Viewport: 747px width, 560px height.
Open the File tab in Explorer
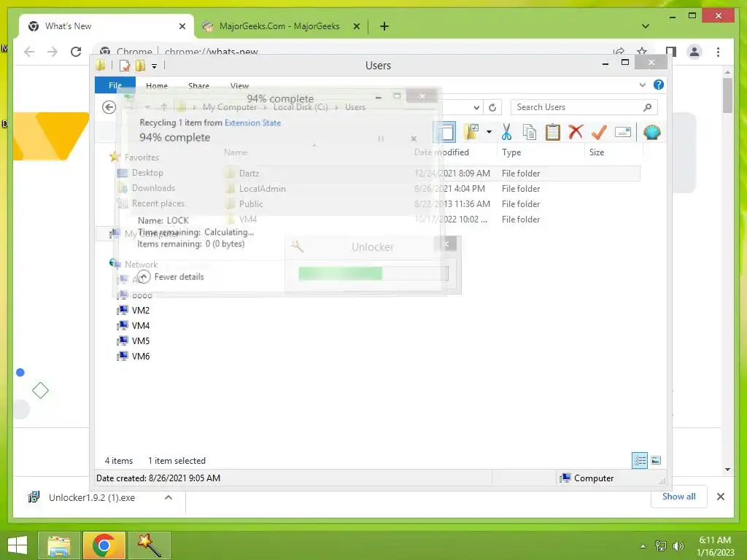click(115, 85)
